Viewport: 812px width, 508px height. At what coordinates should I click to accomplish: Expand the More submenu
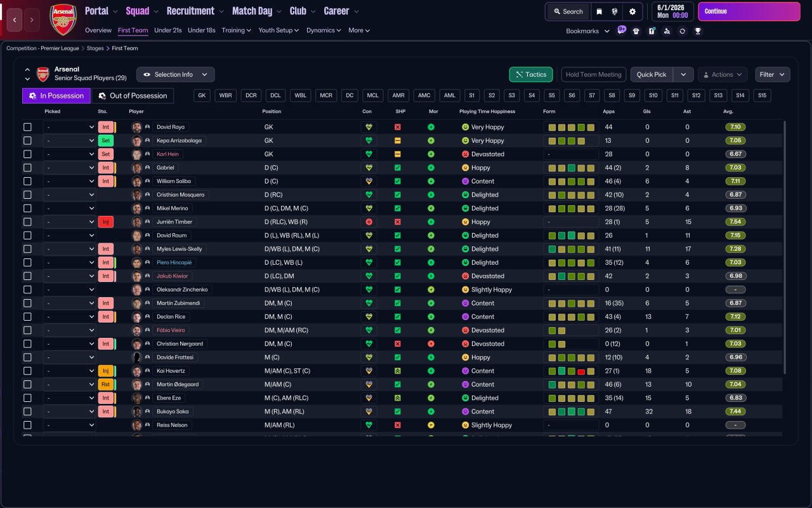click(358, 30)
